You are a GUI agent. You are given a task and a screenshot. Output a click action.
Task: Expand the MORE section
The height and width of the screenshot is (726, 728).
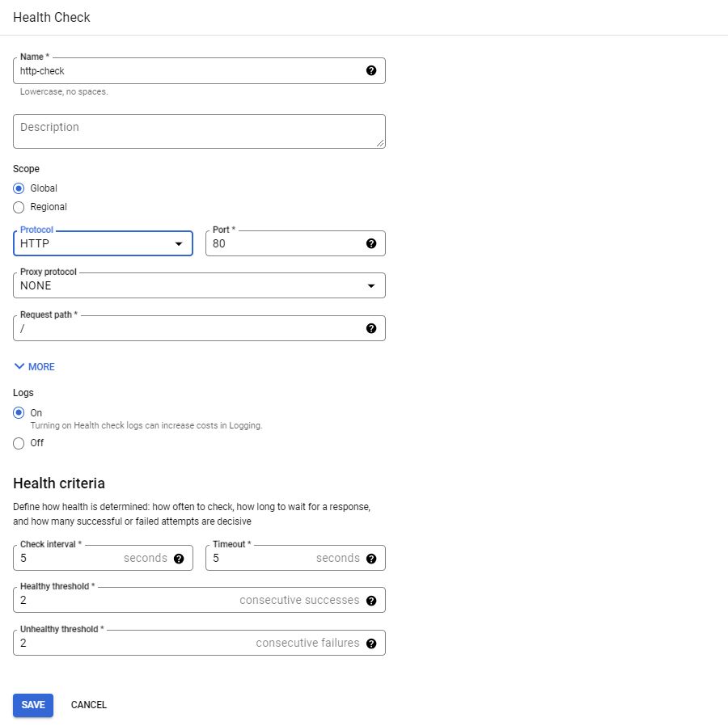click(34, 367)
